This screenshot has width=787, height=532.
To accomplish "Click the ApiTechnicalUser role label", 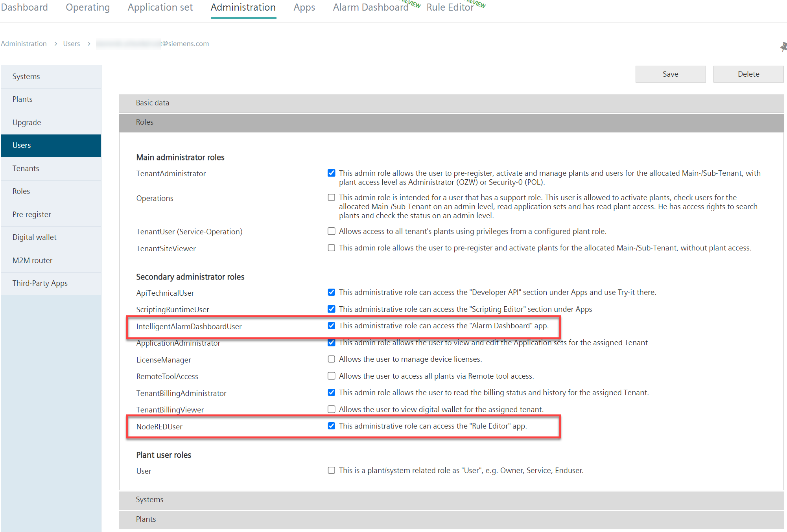I will point(165,293).
